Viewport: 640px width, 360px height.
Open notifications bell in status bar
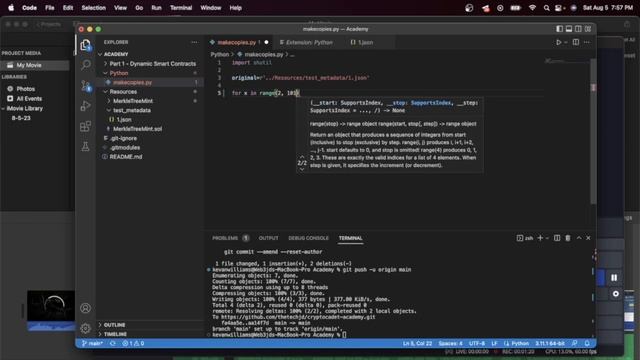587,343
